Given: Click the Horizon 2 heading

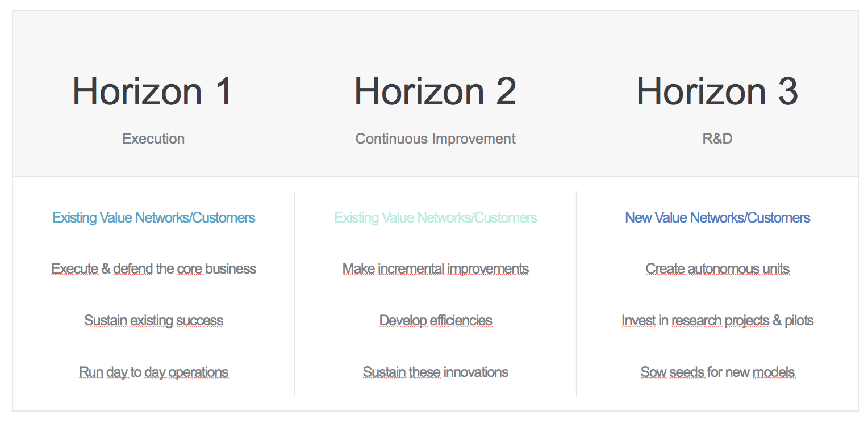Looking at the screenshot, I should [x=435, y=91].
